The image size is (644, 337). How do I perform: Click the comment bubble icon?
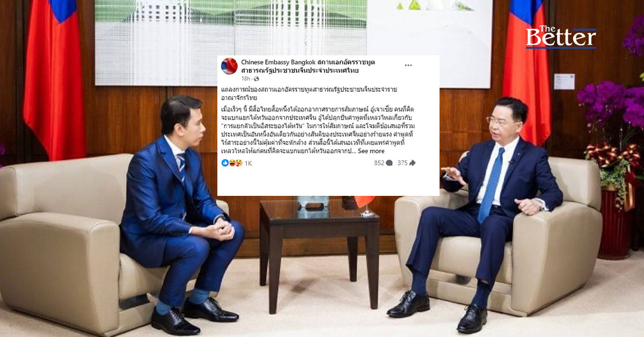[389, 163]
